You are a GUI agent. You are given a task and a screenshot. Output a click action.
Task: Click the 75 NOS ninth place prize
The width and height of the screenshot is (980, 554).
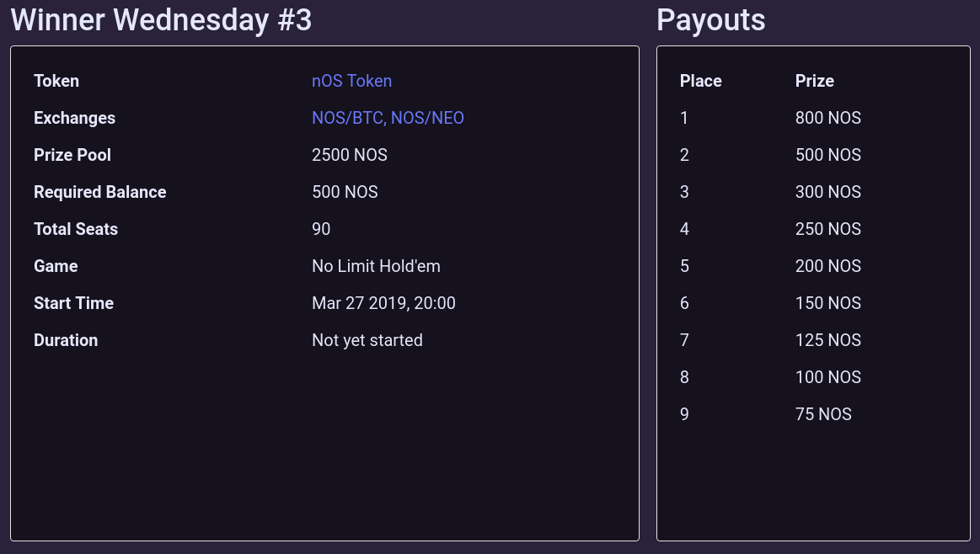(823, 414)
